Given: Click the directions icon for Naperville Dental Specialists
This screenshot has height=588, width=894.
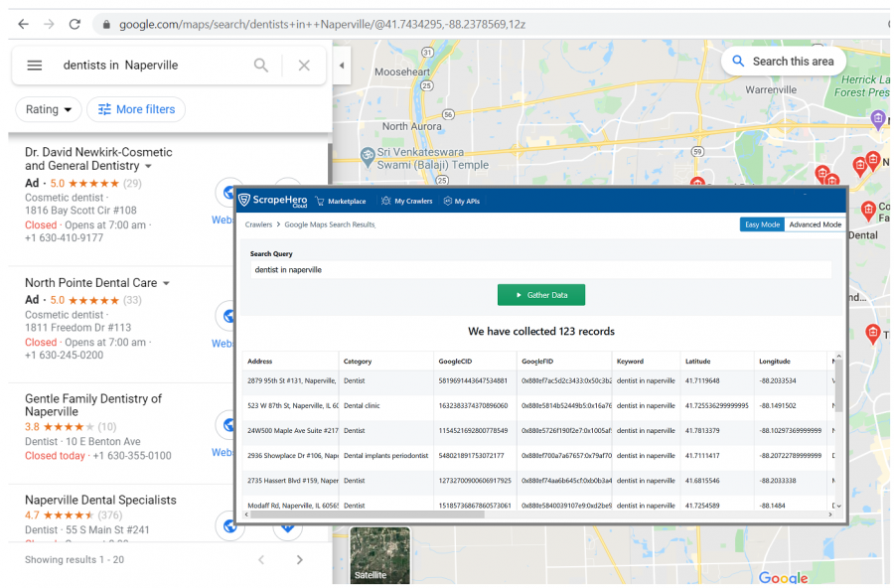Looking at the screenshot, I should pyautogui.click(x=288, y=526).
